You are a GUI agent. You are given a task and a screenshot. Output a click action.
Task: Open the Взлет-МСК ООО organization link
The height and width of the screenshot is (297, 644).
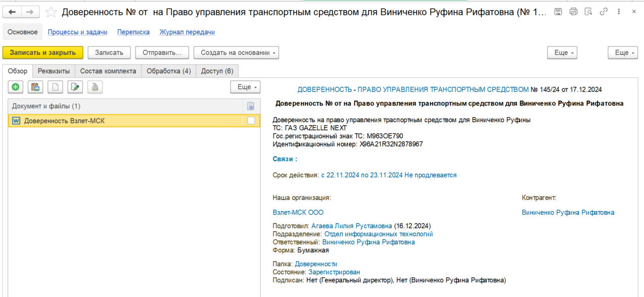point(298,213)
